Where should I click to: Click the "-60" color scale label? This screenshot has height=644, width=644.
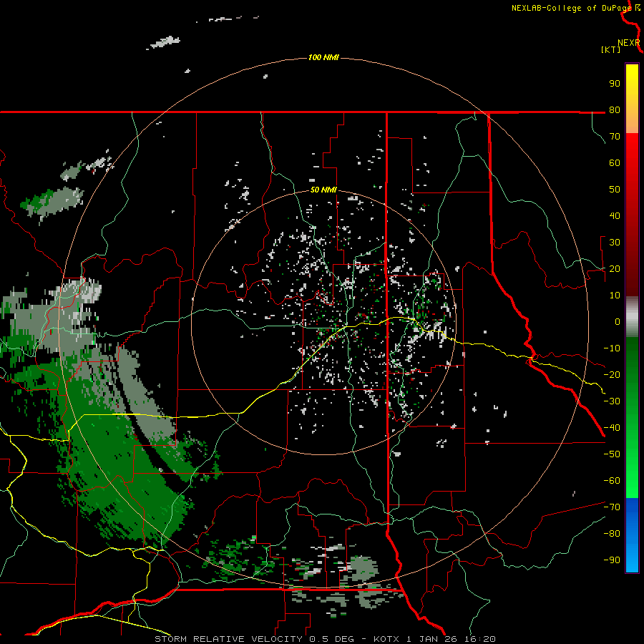[612, 481]
